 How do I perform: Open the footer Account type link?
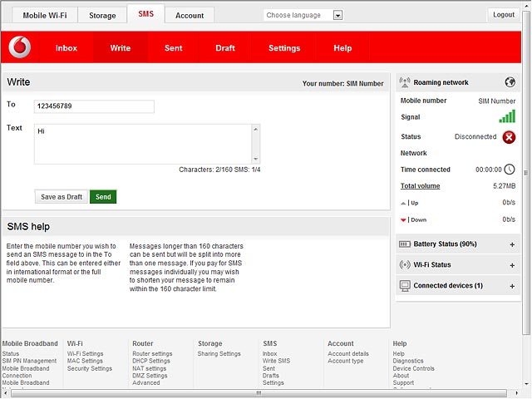pyautogui.click(x=346, y=361)
